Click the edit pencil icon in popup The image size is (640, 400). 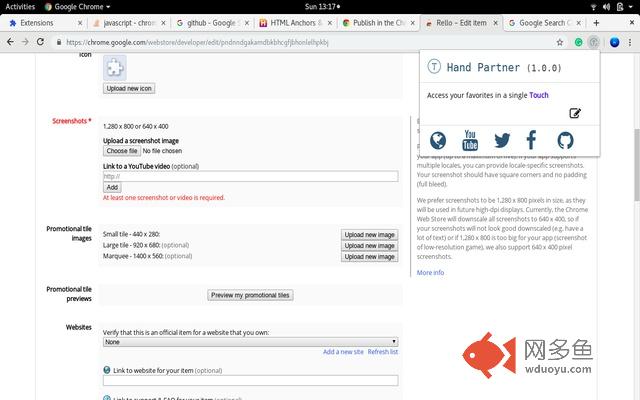575,113
